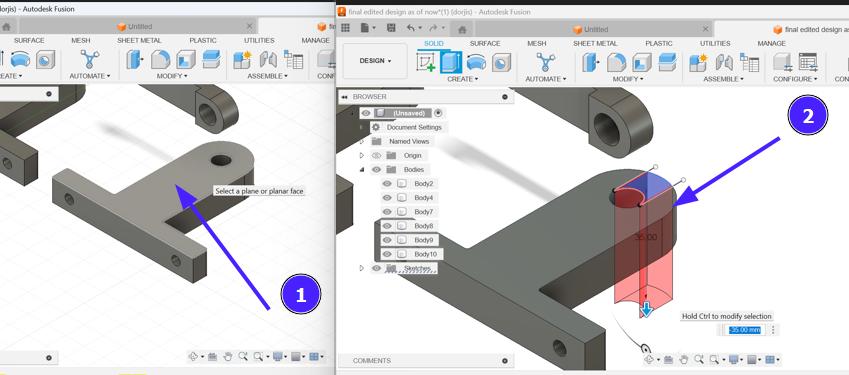This screenshot has width=849, height=375.
Task: Open Automate tool icon in right window
Action: tap(546, 62)
